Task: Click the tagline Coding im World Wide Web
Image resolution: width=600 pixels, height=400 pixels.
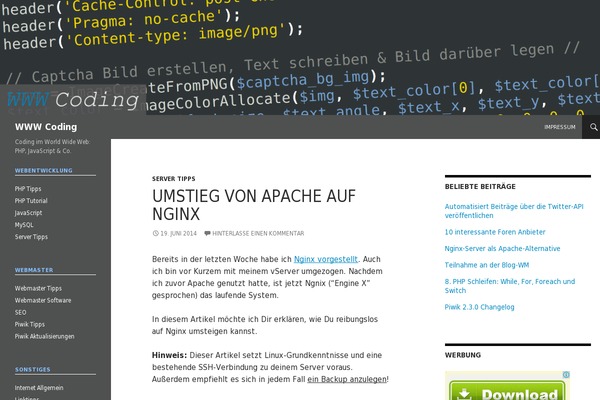Action: pyautogui.click(x=52, y=146)
